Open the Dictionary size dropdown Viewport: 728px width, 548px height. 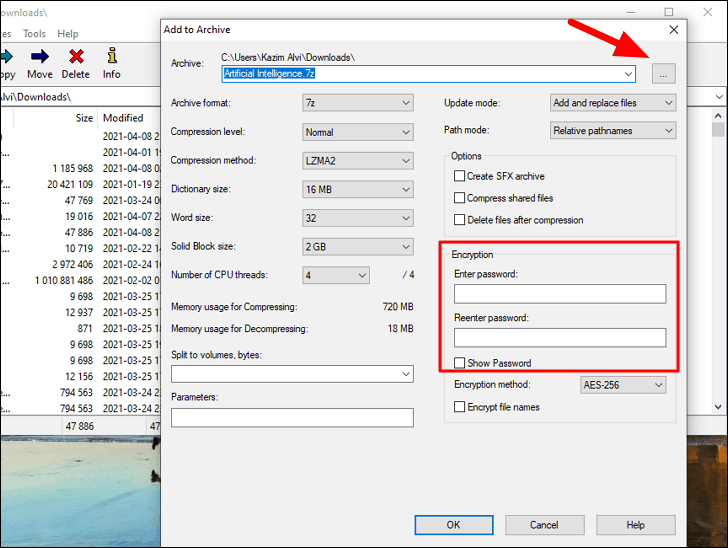[x=358, y=189]
